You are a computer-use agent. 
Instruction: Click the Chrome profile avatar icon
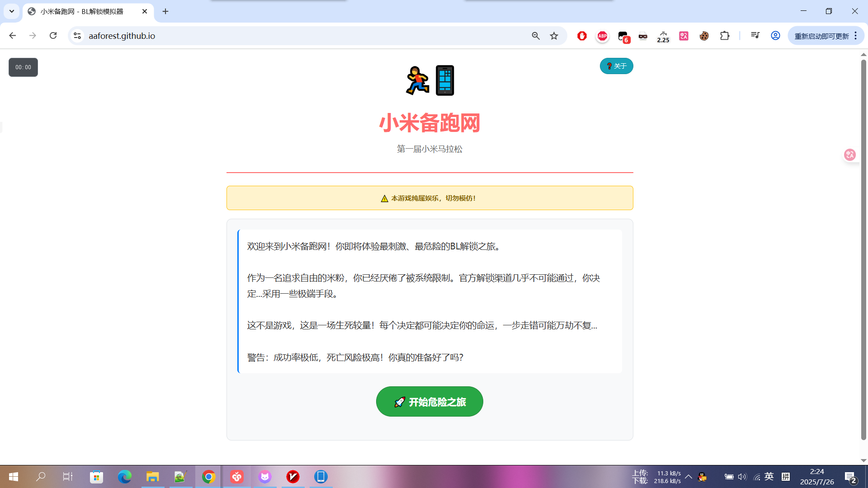tap(775, 36)
